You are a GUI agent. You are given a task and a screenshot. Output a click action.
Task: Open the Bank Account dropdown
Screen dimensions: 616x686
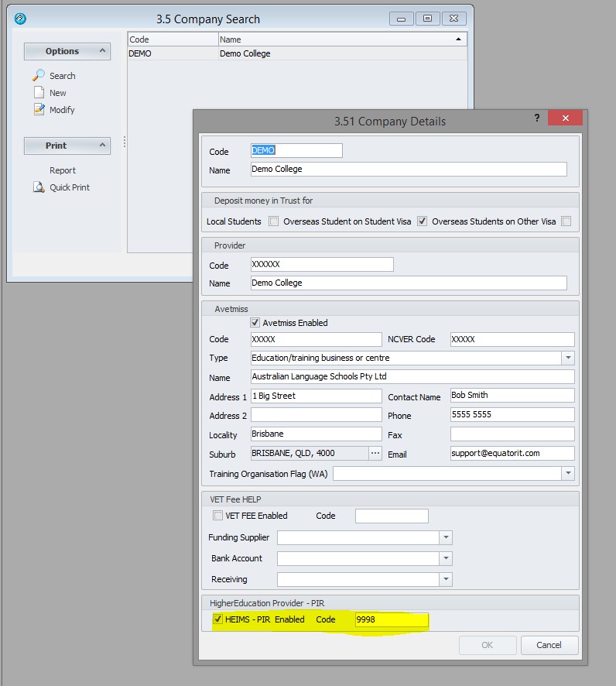[x=446, y=558]
